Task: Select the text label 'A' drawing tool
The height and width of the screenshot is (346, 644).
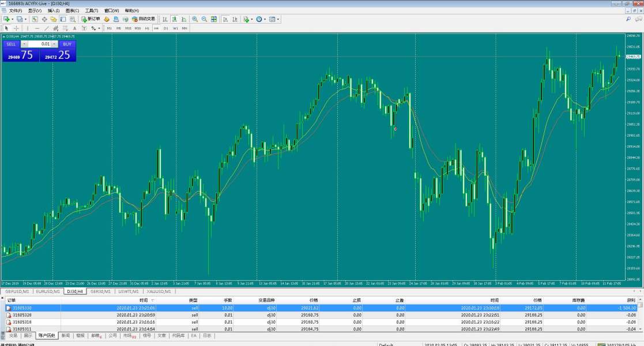Action: (74, 28)
